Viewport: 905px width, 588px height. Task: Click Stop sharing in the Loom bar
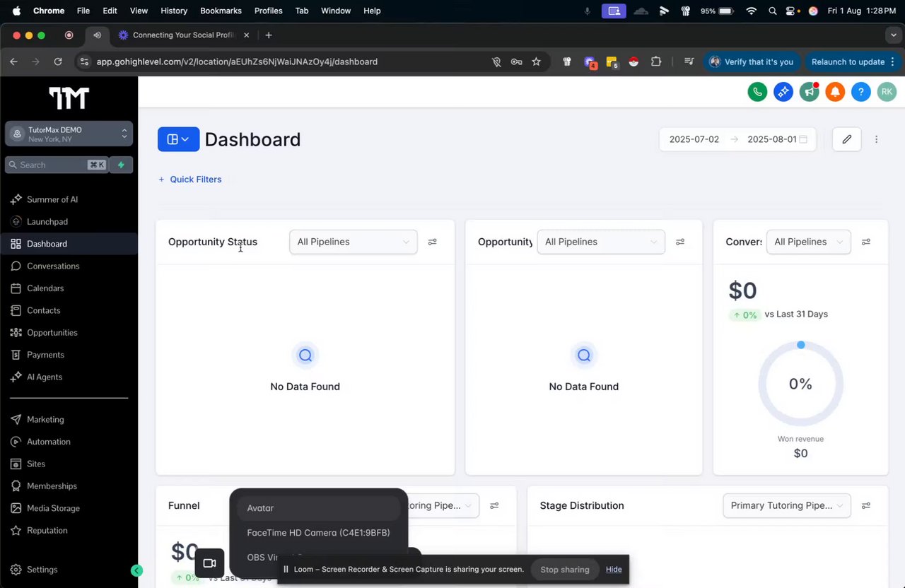(x=565, y=570)
